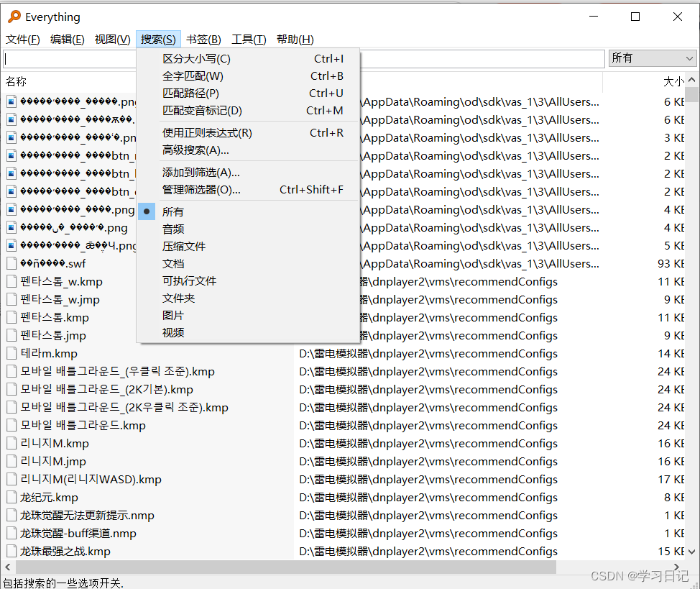
Task: Select the 文件夹 filter
Action: pyautogui.click(x=248, y=298)
